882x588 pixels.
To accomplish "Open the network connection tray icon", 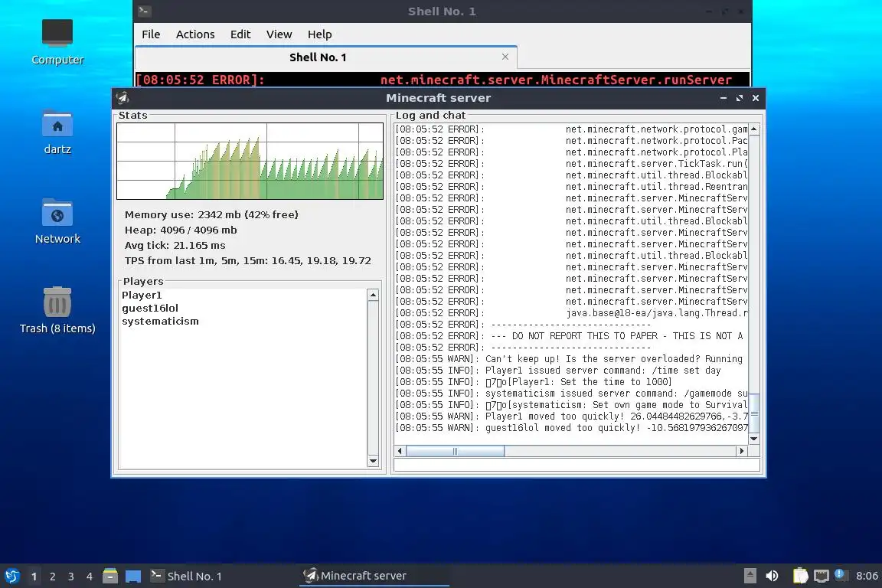I will click(x=822, y=576).
